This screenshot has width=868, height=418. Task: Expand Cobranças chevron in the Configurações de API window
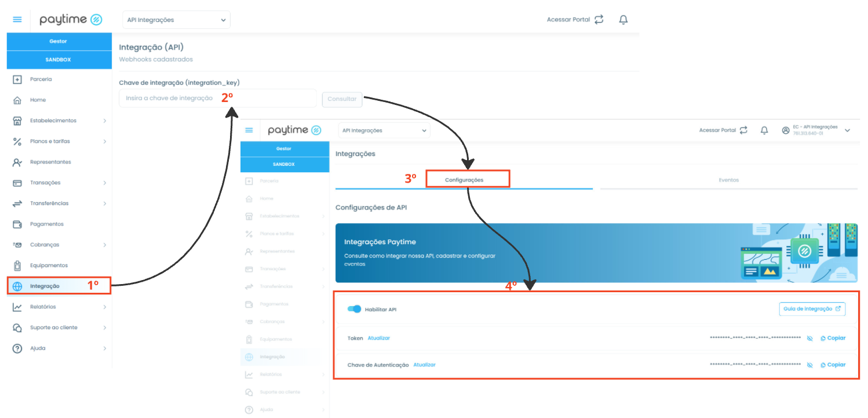(323, 322)
